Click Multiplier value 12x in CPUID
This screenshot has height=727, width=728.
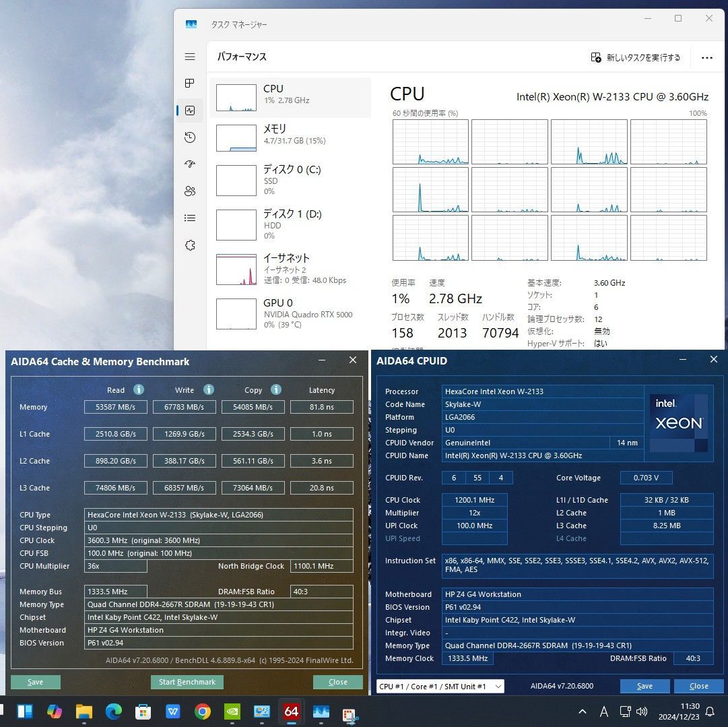pyautogui.click(x=475, y=513)
